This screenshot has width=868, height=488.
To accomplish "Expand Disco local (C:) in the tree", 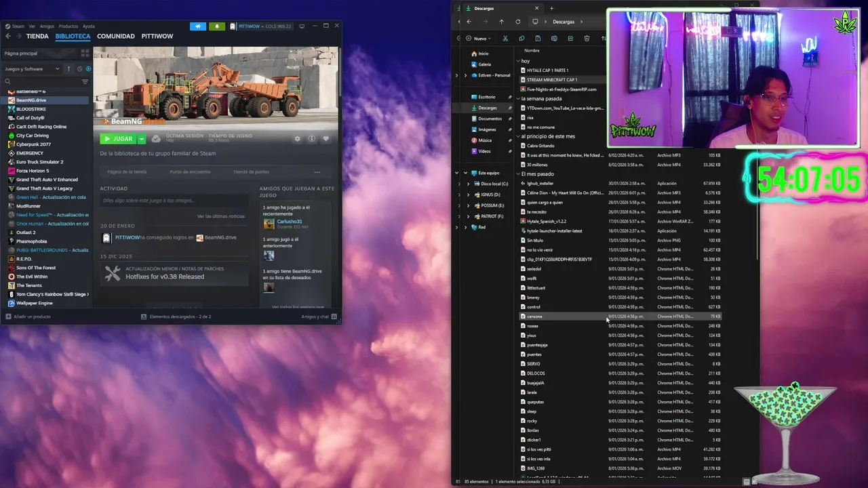I will [x=468, y=184].
